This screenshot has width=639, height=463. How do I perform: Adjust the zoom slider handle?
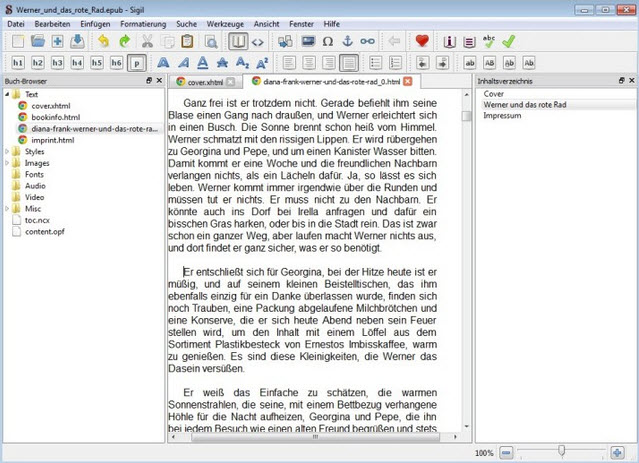click(562, 450)
